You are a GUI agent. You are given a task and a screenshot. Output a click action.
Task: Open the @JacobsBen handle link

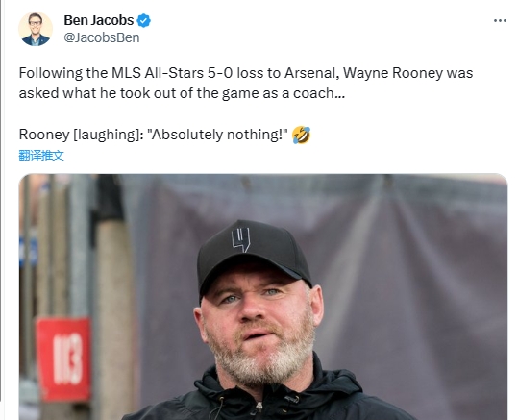102,37
